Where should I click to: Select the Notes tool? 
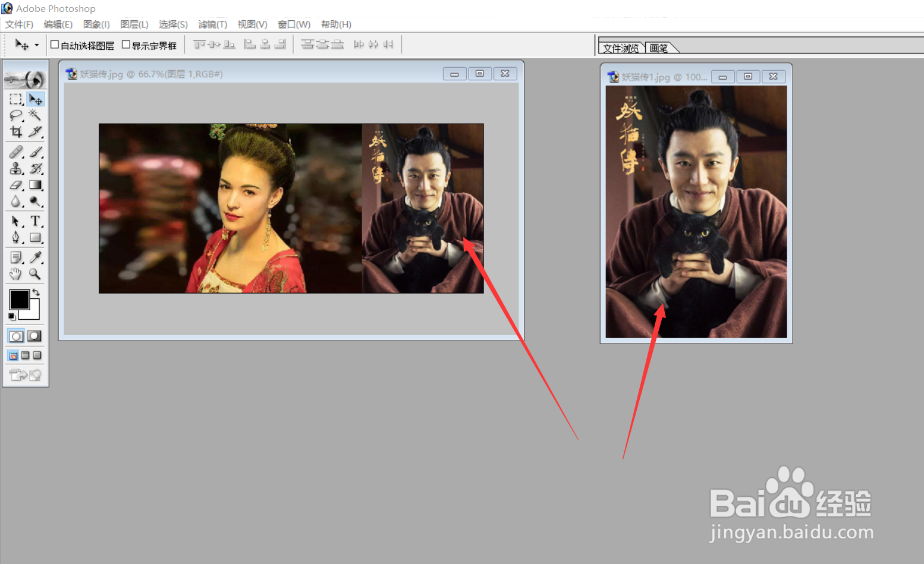(x=16, y=258)
